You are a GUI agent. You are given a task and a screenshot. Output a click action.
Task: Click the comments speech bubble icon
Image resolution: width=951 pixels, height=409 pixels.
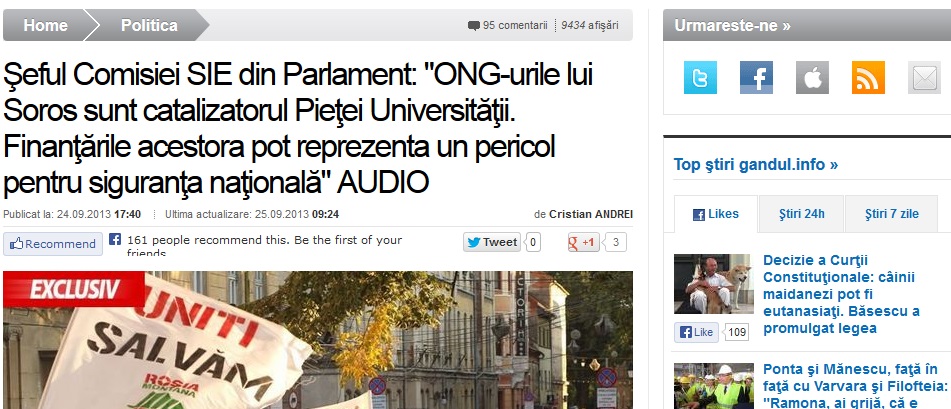pos(474,25)
